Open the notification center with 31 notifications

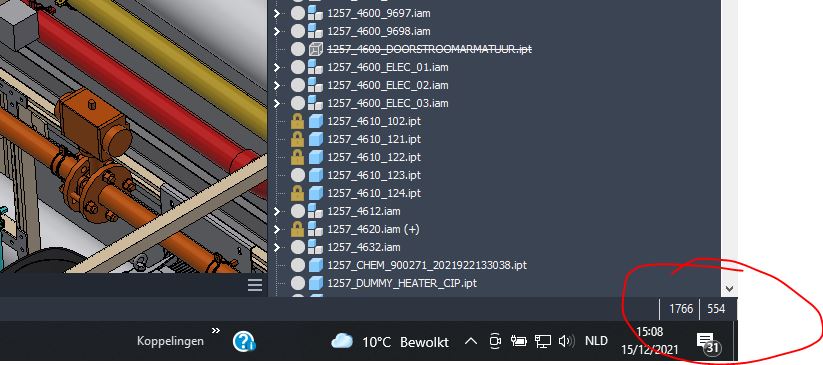pos(708,344)
